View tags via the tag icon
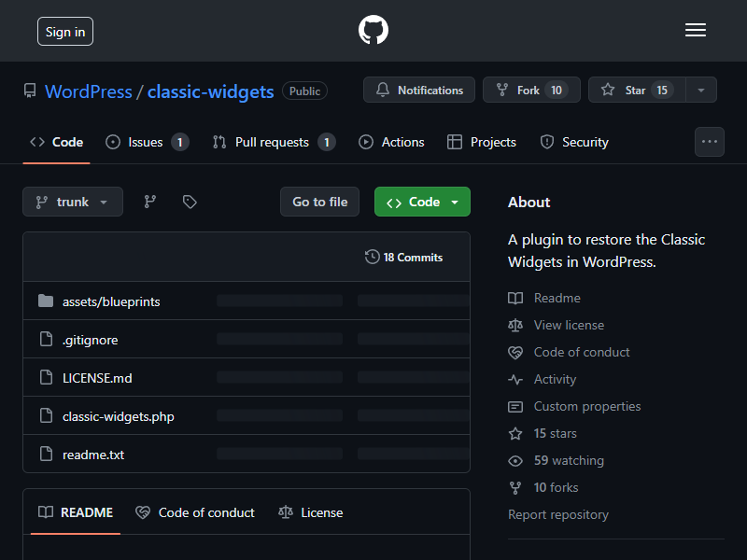 coord(190,202)
